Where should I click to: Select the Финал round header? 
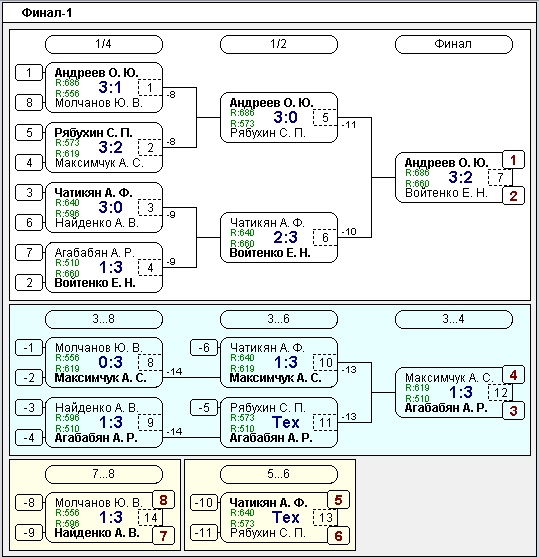pyautogui.click(x=454, y=44)
